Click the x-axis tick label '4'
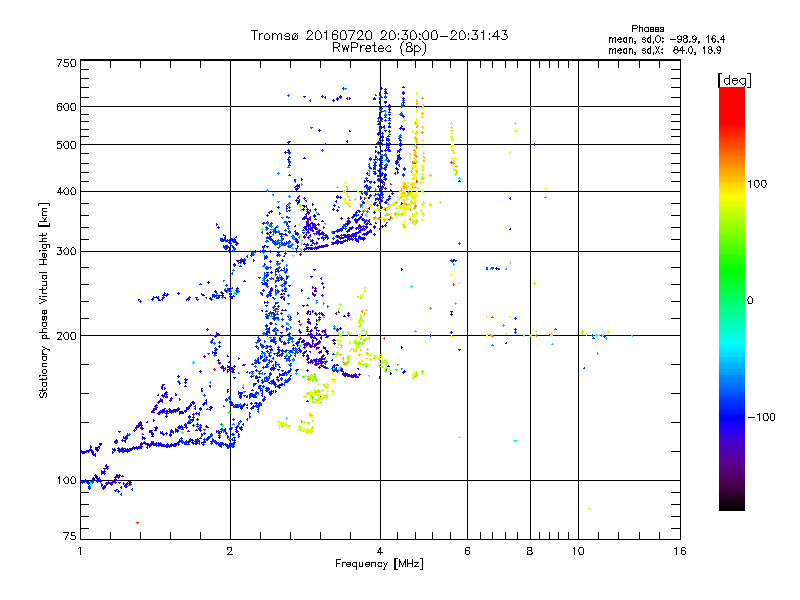Screen dimensions: 800x600 coord(380,551)
